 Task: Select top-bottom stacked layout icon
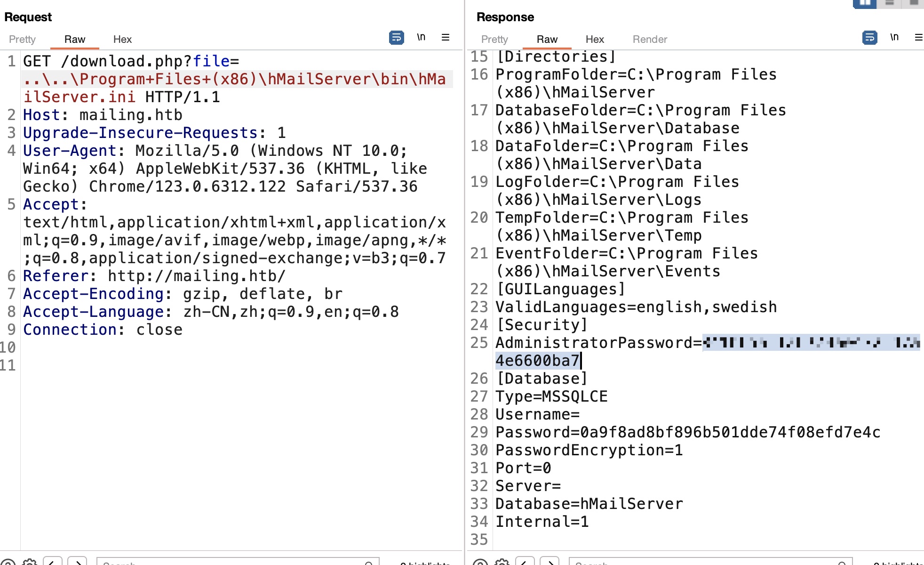889,3
